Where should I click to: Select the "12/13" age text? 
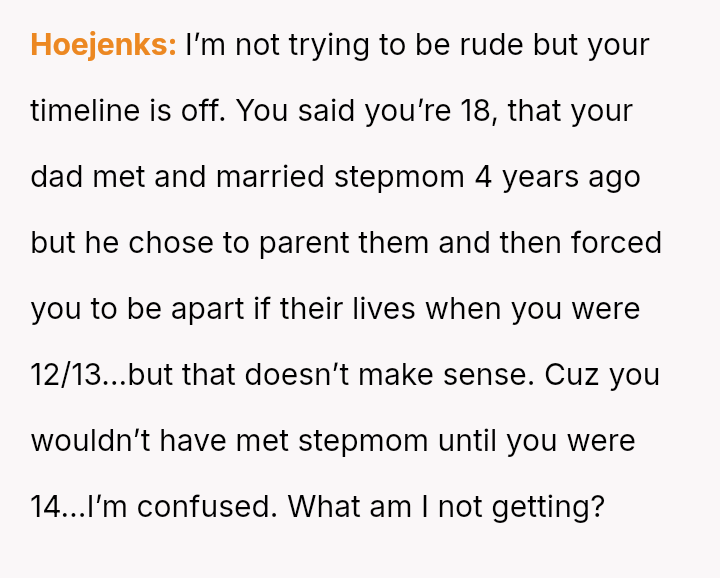coord(68,375)
